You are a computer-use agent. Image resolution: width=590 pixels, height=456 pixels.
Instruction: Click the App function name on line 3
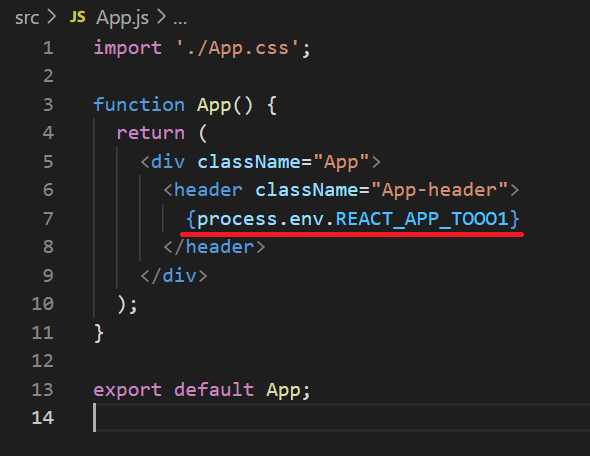(x=214, y=105)
